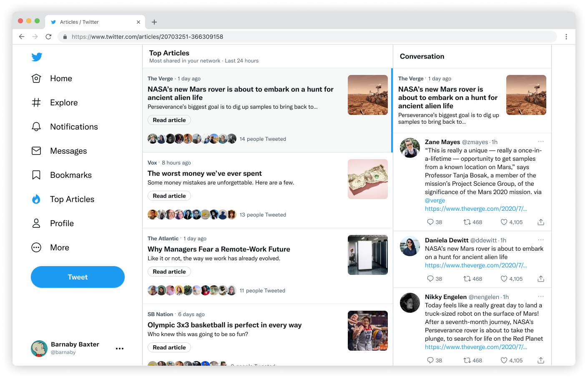Image resolution: width=588 pixels, height=379 pixels.
Task: Go back with the browser back arrow
Action: point(22,37)
